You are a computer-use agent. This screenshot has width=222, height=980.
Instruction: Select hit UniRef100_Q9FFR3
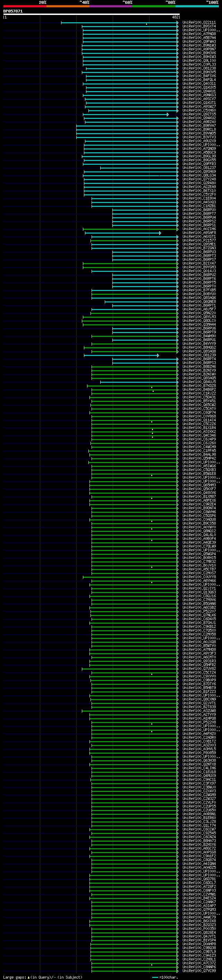click(x=199, y=164)
